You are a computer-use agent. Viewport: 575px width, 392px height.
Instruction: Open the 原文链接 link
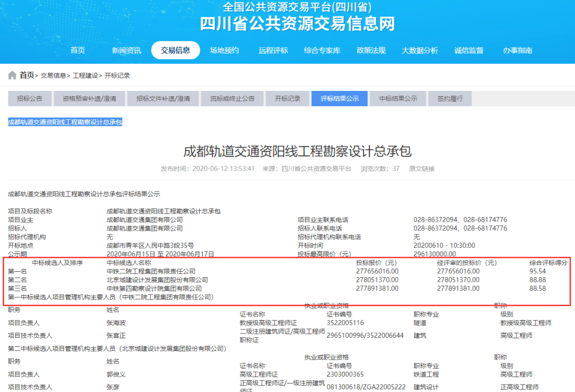tap(422, 169)
